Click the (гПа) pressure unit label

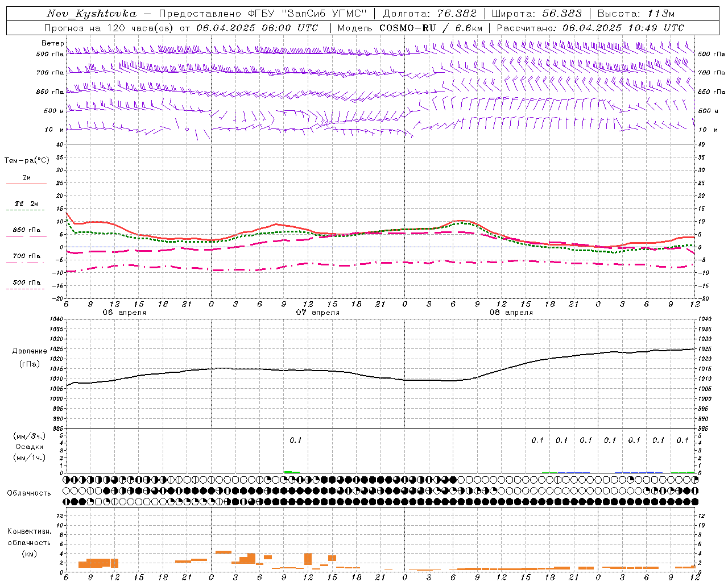30,364
